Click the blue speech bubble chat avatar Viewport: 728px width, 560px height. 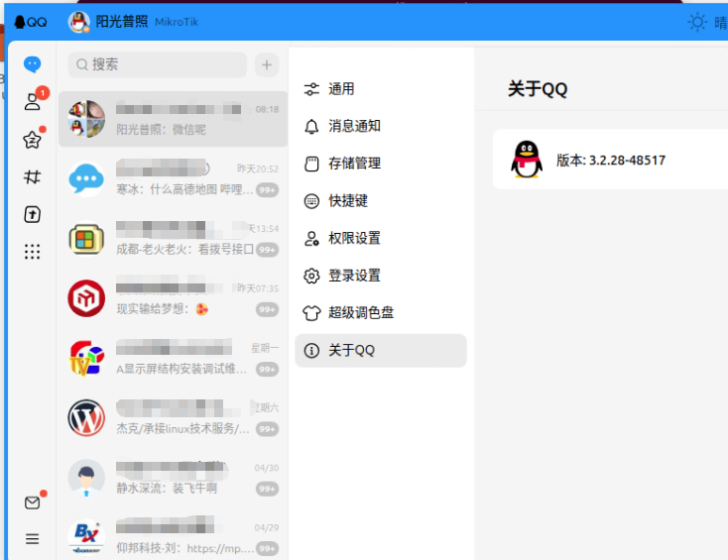tap(86, 179)
